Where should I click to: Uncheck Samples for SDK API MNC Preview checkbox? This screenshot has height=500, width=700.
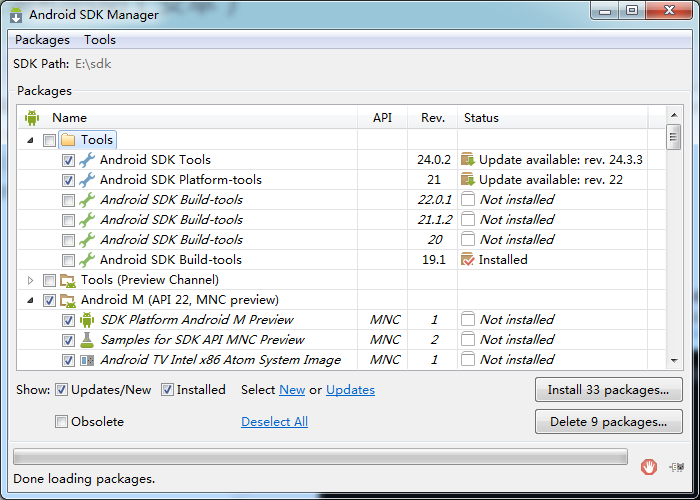[68, 341]
